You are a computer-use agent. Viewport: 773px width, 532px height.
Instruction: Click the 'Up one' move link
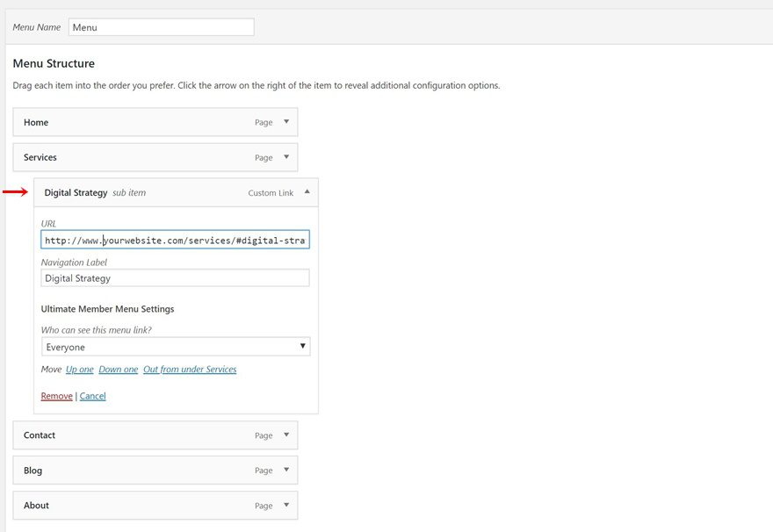[x=79, y=369]
